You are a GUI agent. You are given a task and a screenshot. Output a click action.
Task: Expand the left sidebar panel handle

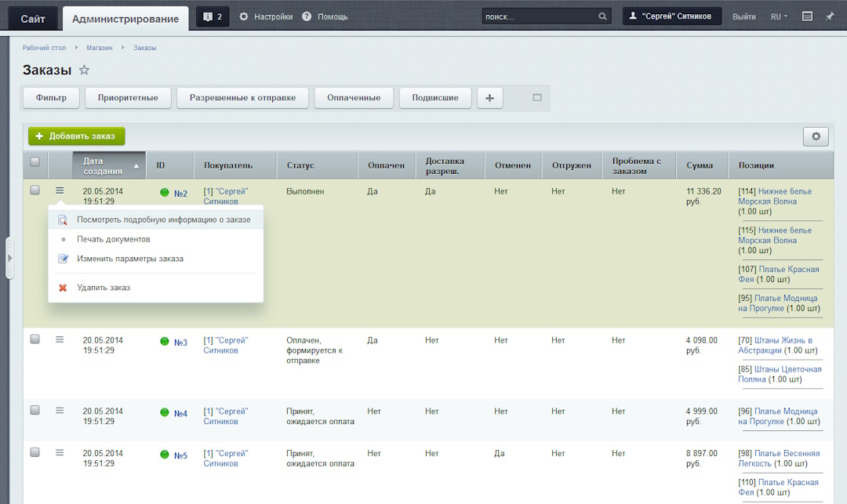[x=9, y=257]
